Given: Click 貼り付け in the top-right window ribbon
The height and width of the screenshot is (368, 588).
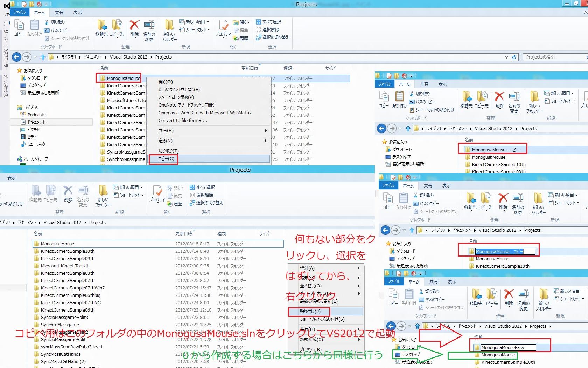Looking at the screenshot, I should pyautogui.click(x=399, y=100).
